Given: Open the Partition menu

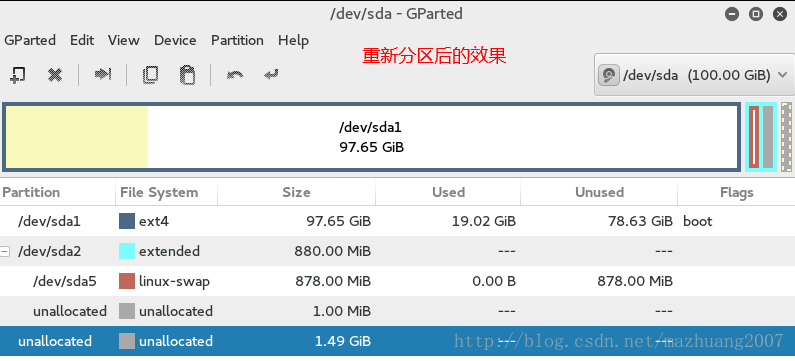Looking at the screenshot, I should pyautogui.click(x=237, y=40).
